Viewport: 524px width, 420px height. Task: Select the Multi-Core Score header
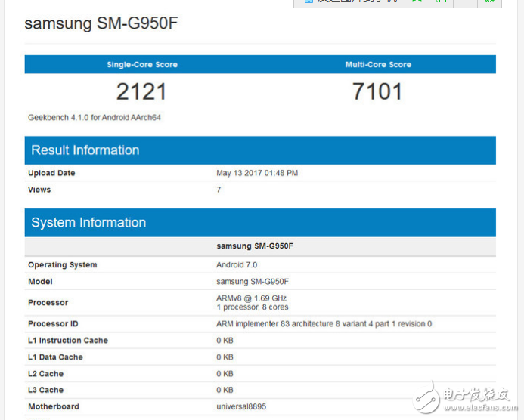pos(378,65)
